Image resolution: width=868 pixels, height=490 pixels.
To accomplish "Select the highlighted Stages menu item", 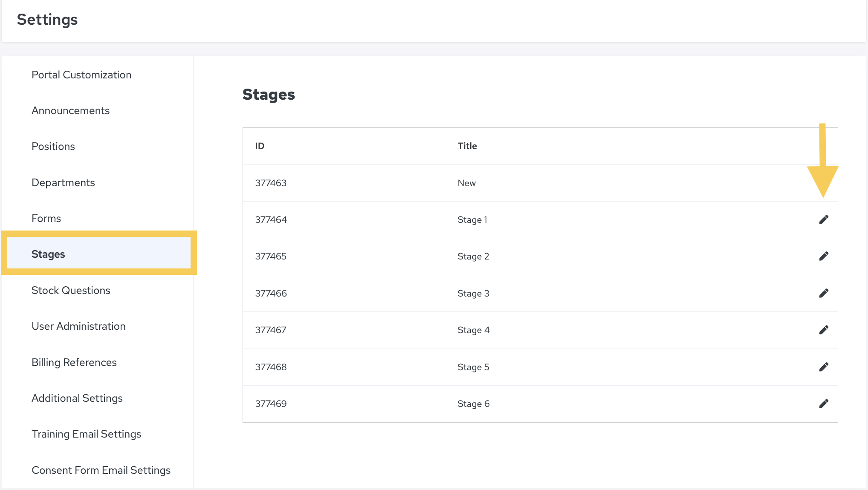I will click(x=48, y=254).
